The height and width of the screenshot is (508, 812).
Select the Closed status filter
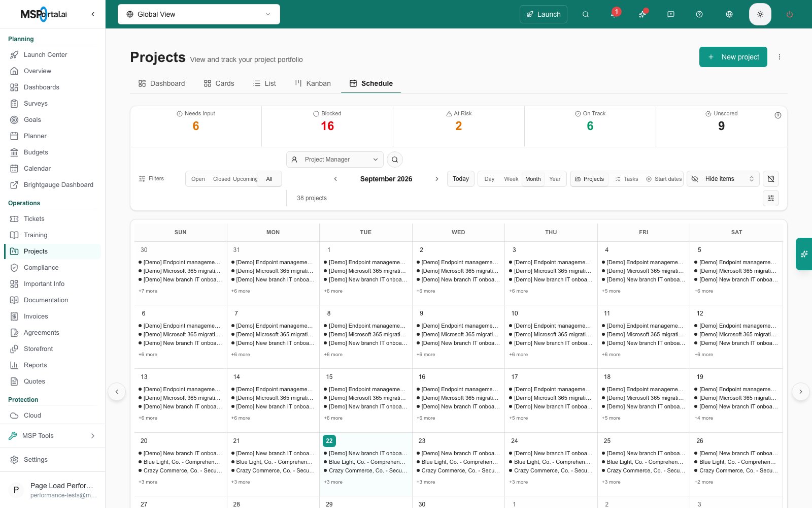(x=221, y=179)
